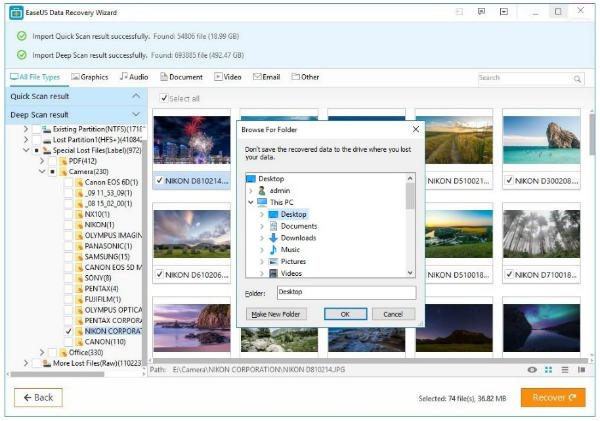Click the admin user icon in dialog
The image size is (600, 421).
pyautogui.click(x=262, y=190)
